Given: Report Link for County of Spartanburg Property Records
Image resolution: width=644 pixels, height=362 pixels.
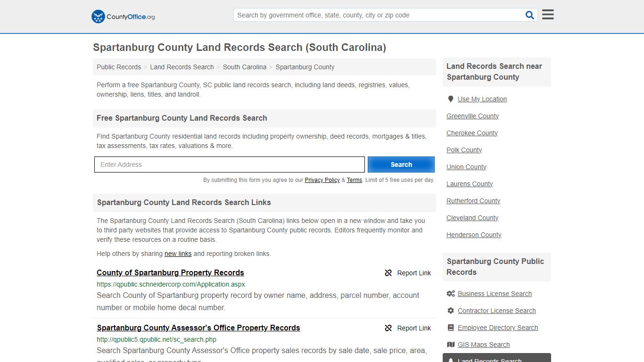Looking at the screenshot, I should coord(414,273).
